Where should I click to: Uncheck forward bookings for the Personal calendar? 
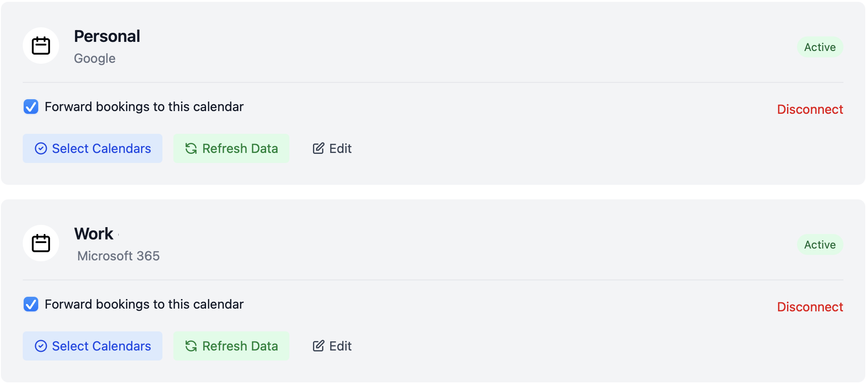31,107
